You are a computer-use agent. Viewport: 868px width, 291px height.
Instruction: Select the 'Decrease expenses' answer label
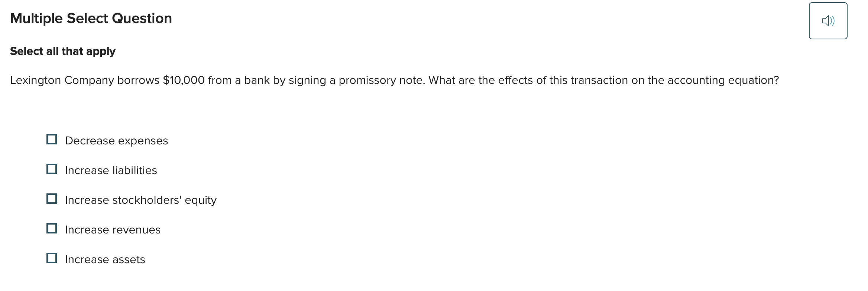[116, 141]
